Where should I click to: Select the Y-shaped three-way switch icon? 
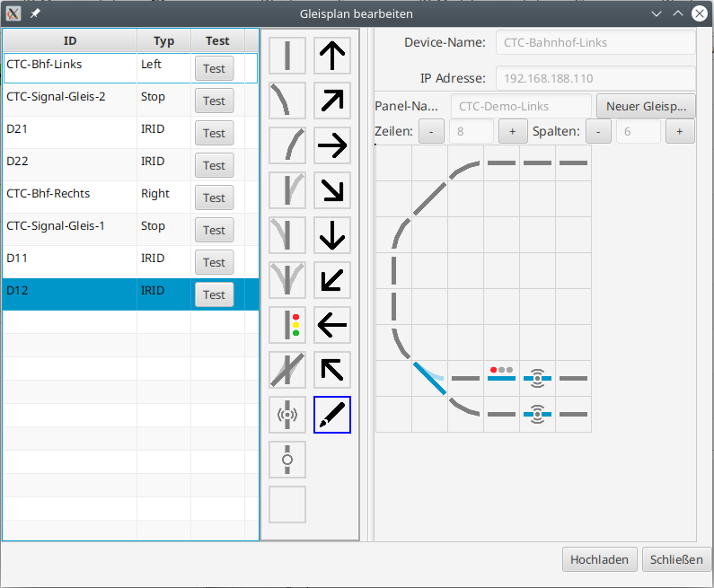pos(287,280)
